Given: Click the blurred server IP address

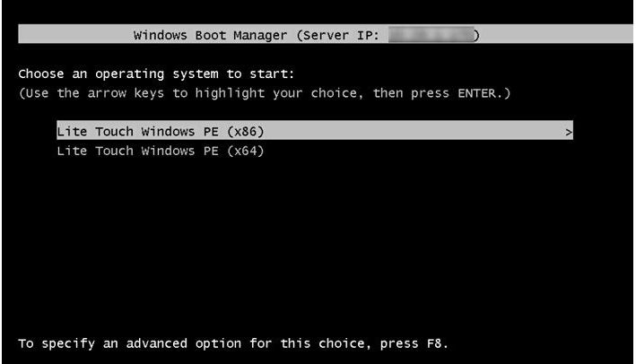Looking at the screenshot, I should (x=431, y=35).
